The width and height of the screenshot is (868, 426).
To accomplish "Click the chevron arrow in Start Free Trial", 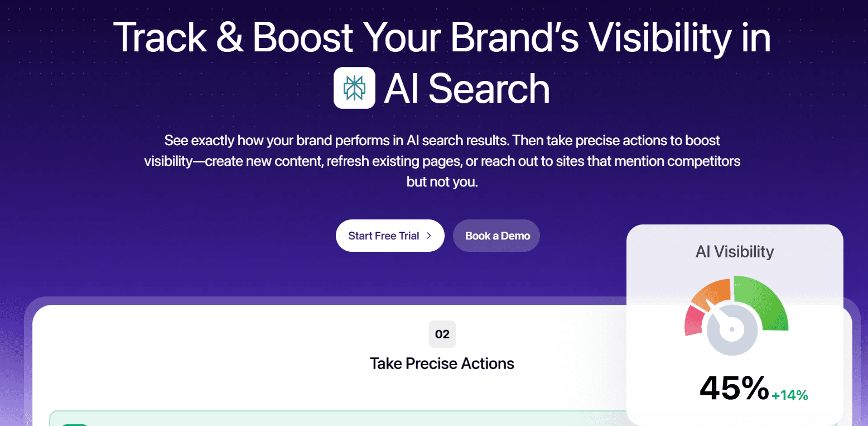I will point(429,236).
